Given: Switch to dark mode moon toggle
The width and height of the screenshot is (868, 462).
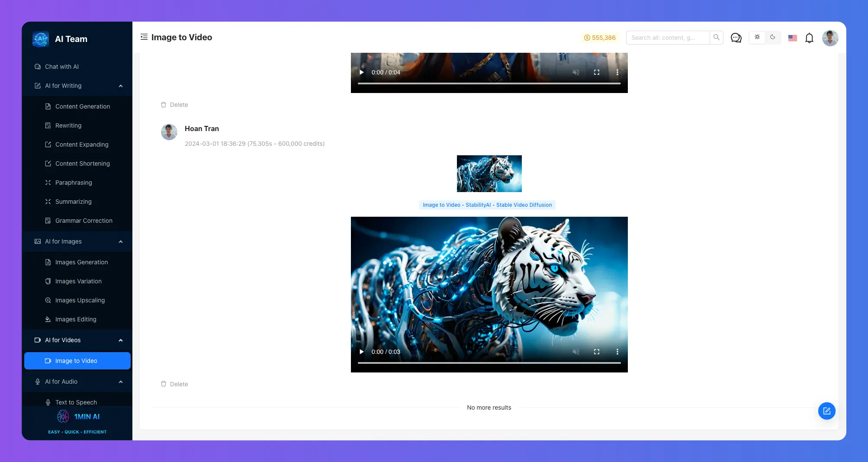Looking at the screenshot, I should coord(773,37).
